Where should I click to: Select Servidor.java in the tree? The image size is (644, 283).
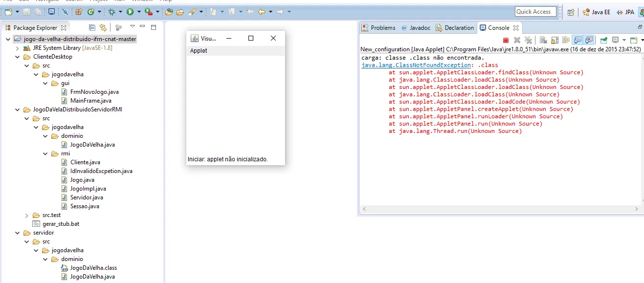tap(82, 197)
